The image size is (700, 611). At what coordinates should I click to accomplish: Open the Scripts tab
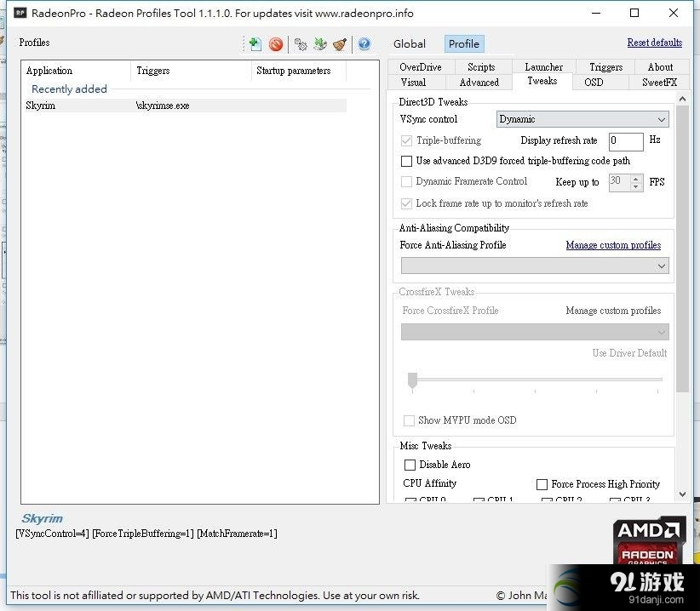coord(481,67)
